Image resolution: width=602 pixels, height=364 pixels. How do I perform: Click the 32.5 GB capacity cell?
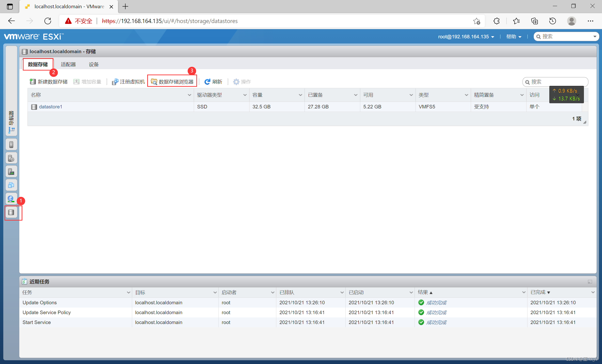(277, 107)
